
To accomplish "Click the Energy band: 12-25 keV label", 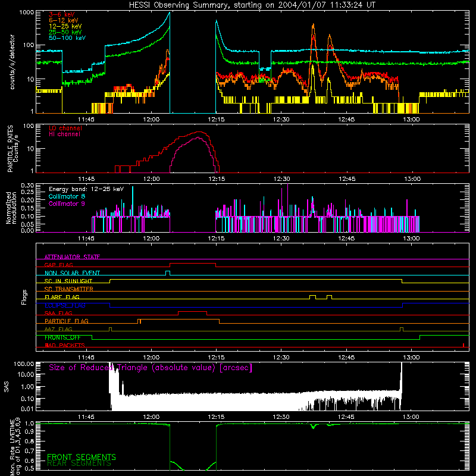I will [x=86, y=189].
